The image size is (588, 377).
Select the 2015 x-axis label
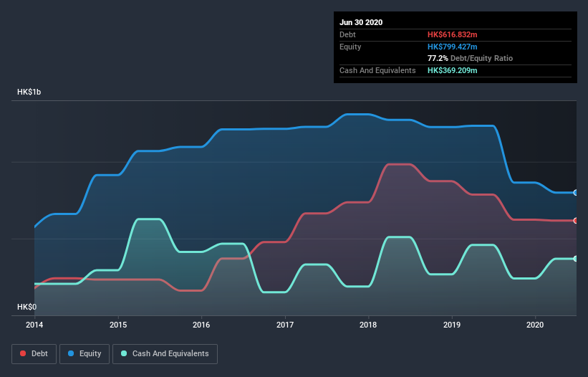coord(118,325)
